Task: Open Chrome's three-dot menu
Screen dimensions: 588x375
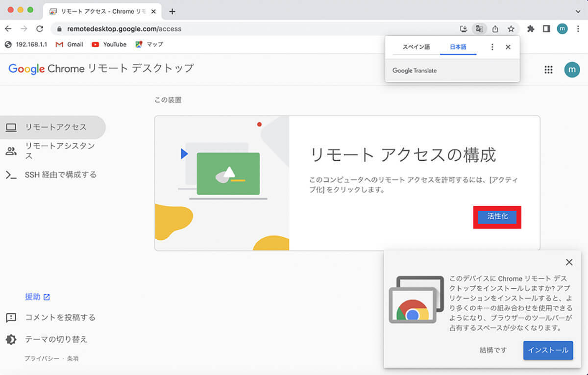Action: tap(578, 29)
